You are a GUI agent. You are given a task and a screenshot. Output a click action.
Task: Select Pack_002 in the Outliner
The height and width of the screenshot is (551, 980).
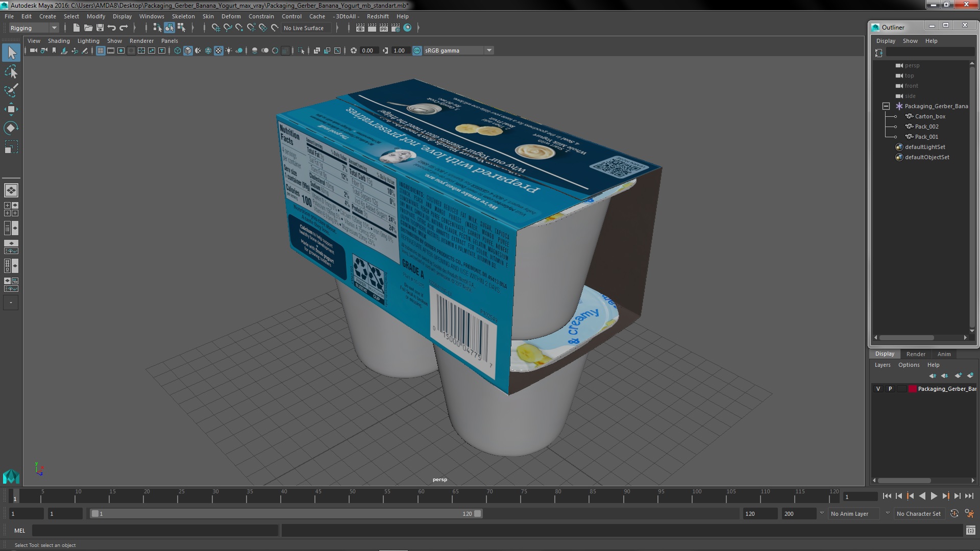pos(926,127)
